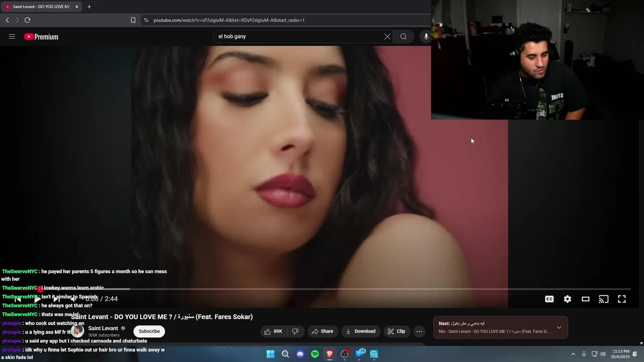Cast video with Play on TV
The height and width of the screenshot is (362, 644).
(604, 299)
